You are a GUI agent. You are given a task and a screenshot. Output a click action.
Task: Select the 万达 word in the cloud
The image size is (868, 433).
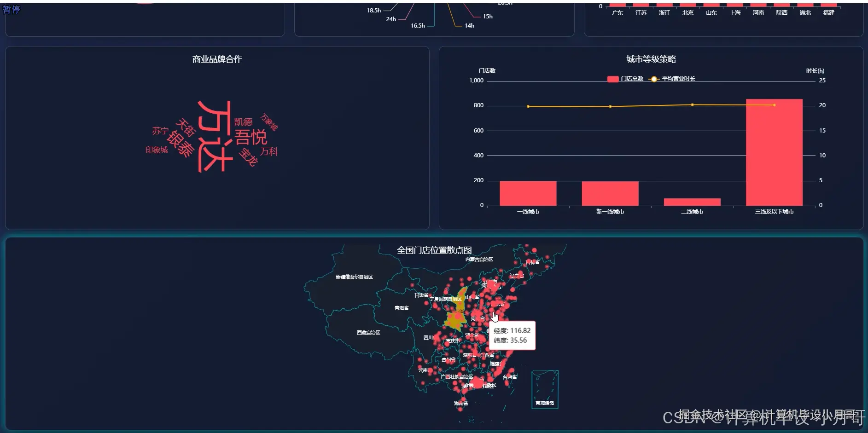point(215,136)
